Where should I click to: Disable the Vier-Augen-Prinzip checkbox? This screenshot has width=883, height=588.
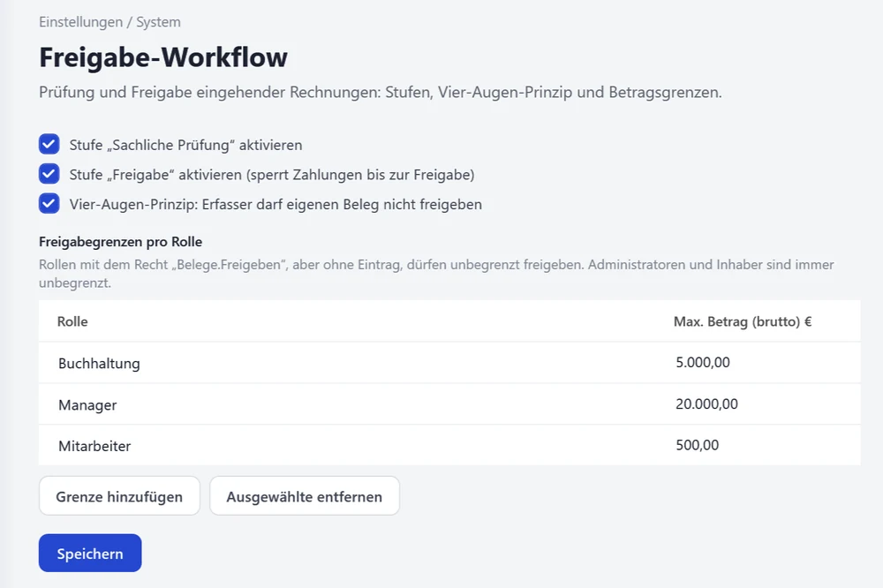[49, 203]
